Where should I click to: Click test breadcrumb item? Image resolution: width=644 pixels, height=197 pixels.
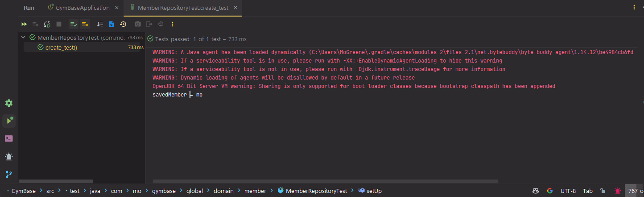[74, 191]
